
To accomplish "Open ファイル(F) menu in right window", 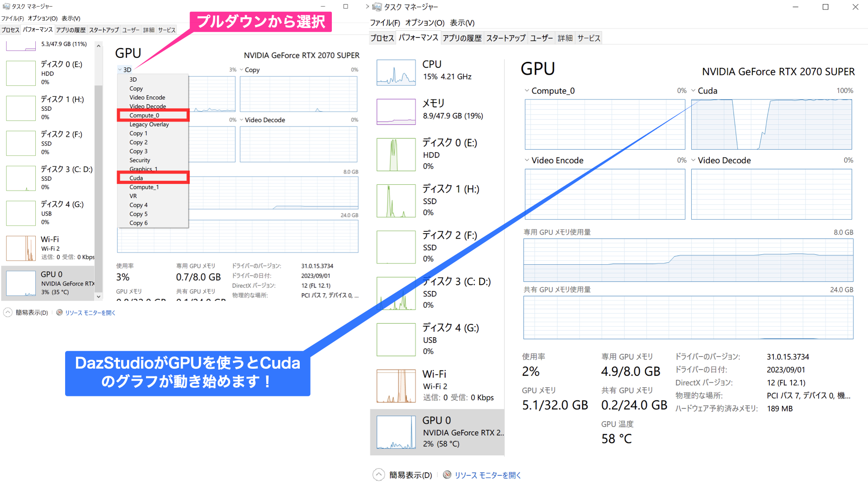I will coord(385,23).
